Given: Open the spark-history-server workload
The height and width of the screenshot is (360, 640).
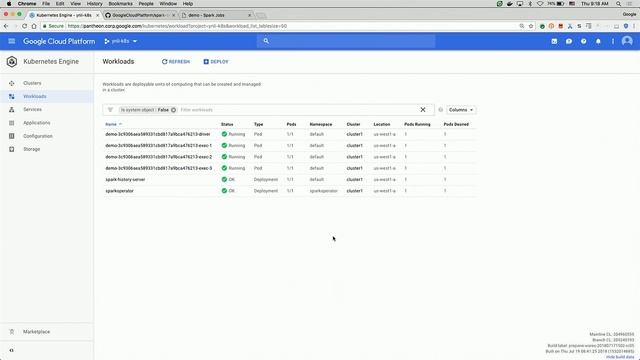Looking at the screenshot, I should [125, 180].
